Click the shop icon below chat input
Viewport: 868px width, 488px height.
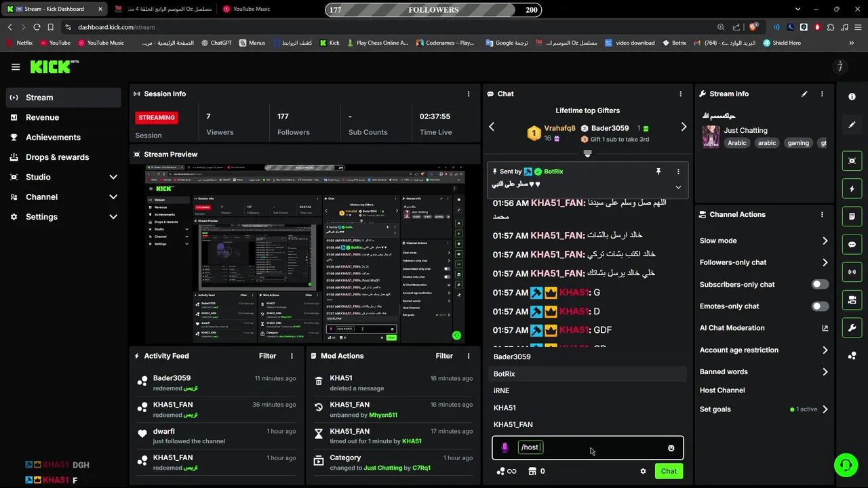pyautogui.click(x=531, y=471)
